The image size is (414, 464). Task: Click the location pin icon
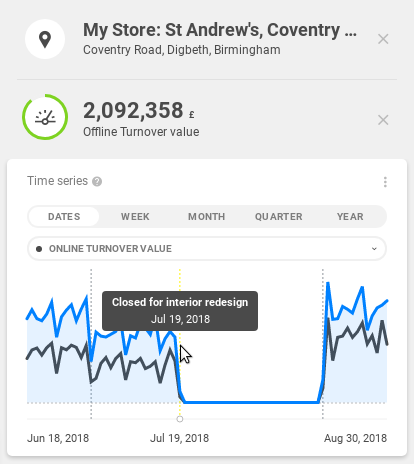pos(45,39)
